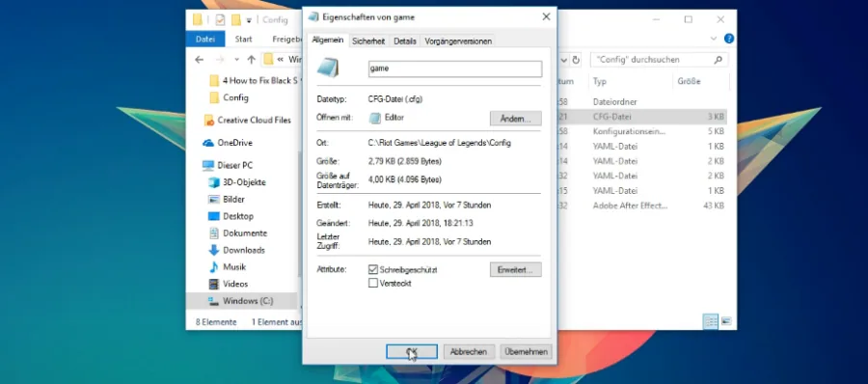Click the Übernehmen button
The height and width of the screenshot is (384, 868).
pyautogui.click(x=526, y=352)
